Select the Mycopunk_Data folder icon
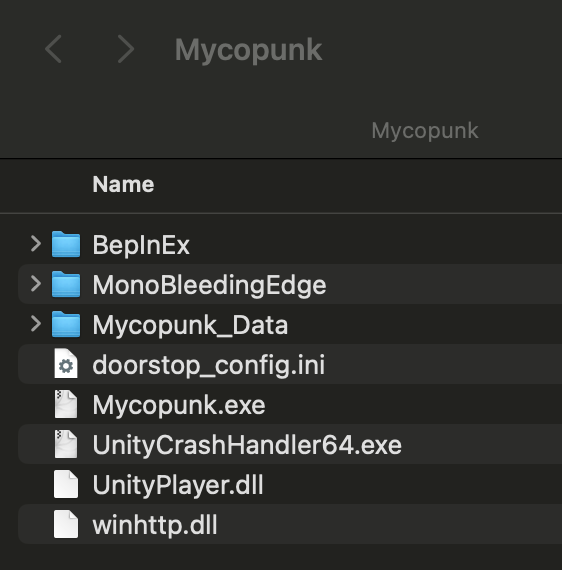562x570 pixels. point(66,324)
